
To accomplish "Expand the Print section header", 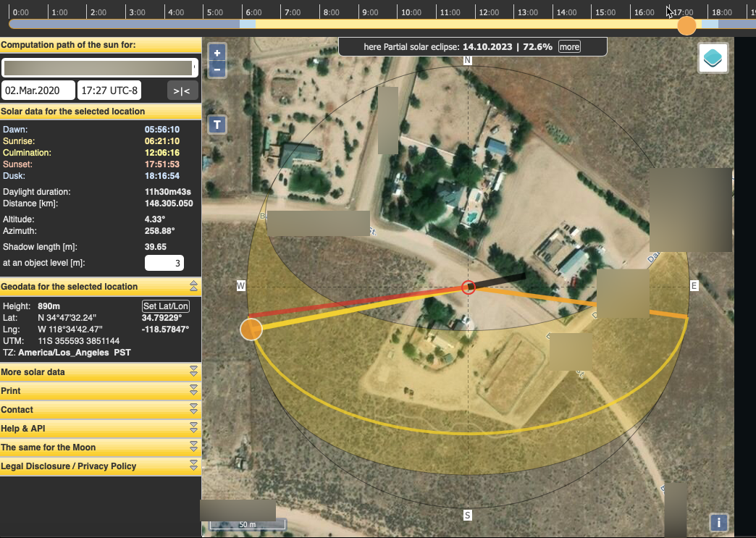I will (101, 390).
